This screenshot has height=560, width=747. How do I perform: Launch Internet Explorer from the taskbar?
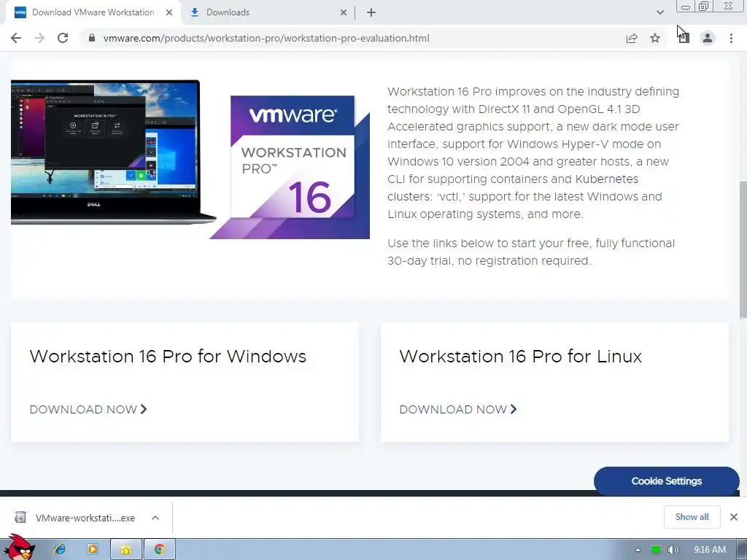coord(60,549)
